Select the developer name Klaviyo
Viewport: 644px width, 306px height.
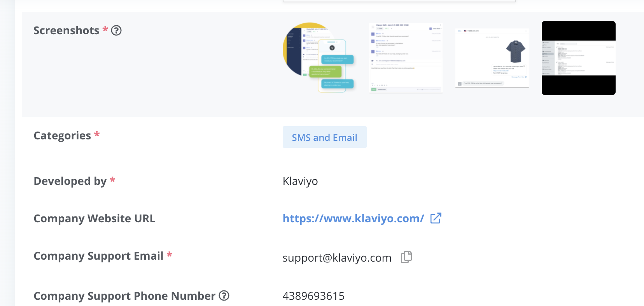(x=300, y=181)
